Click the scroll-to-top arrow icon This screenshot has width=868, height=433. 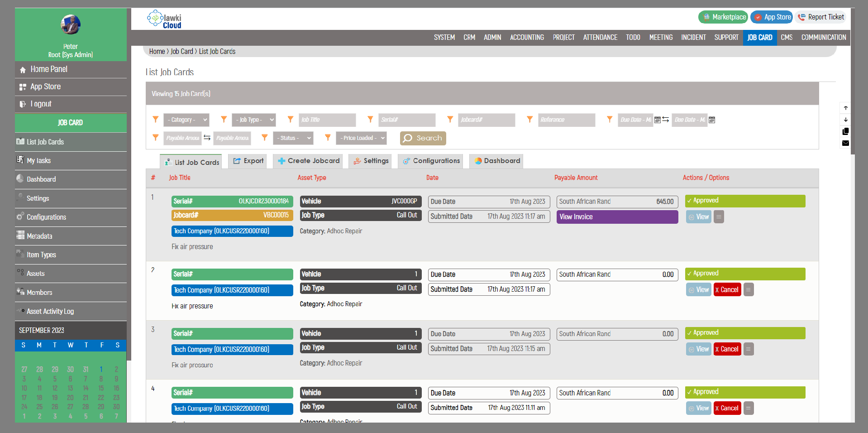(x=845, y=108)
